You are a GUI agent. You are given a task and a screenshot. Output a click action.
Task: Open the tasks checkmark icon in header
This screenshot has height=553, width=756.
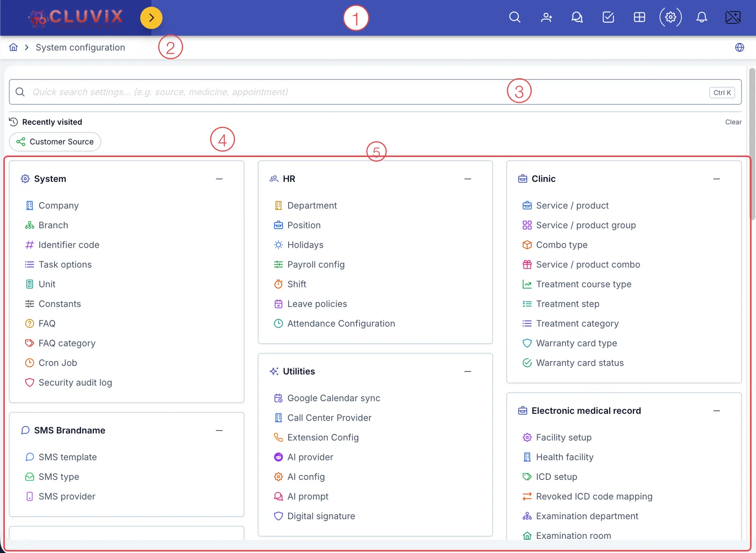(x=608, y=17)
